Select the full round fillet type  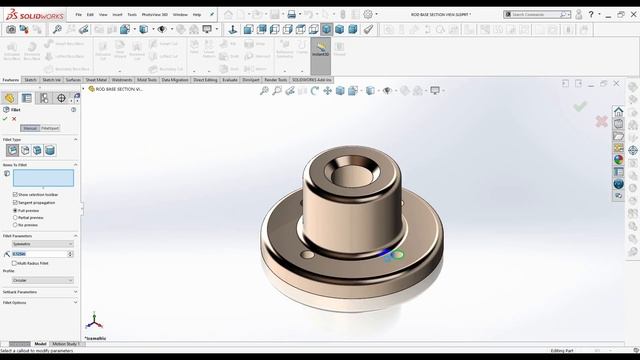(50, 150)
